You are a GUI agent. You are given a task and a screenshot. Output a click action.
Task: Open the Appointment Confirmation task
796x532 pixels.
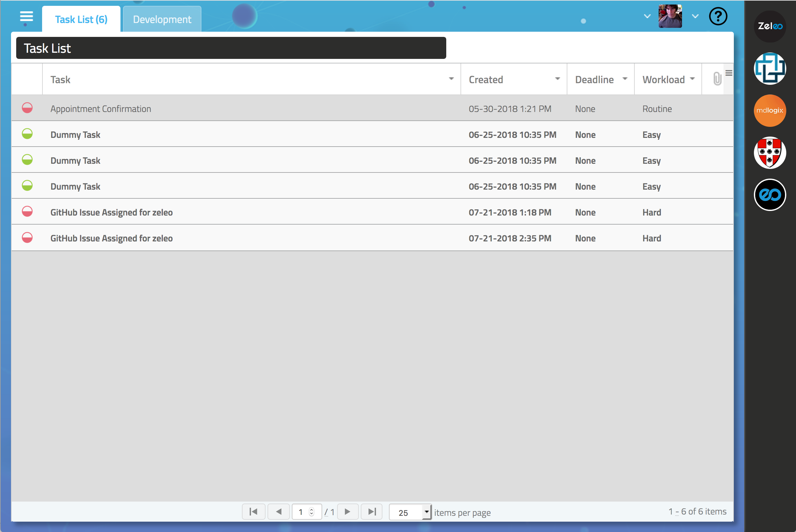tap(101, 109)
